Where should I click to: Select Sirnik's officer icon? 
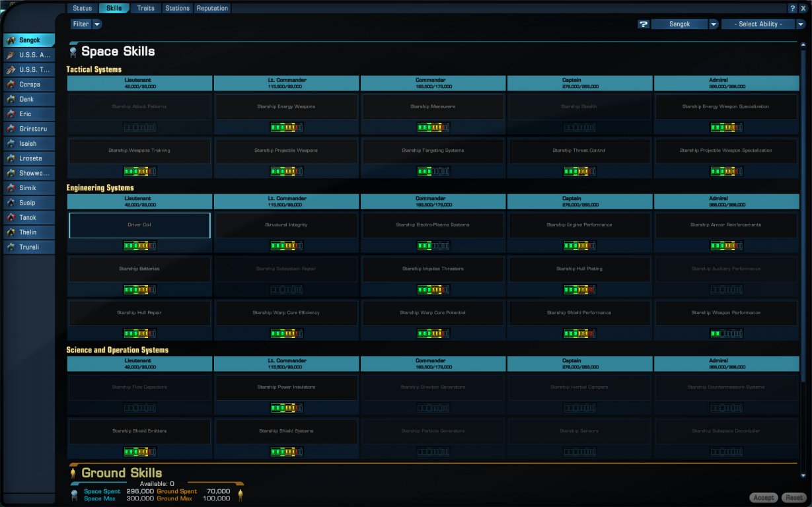tap(11, 188)
